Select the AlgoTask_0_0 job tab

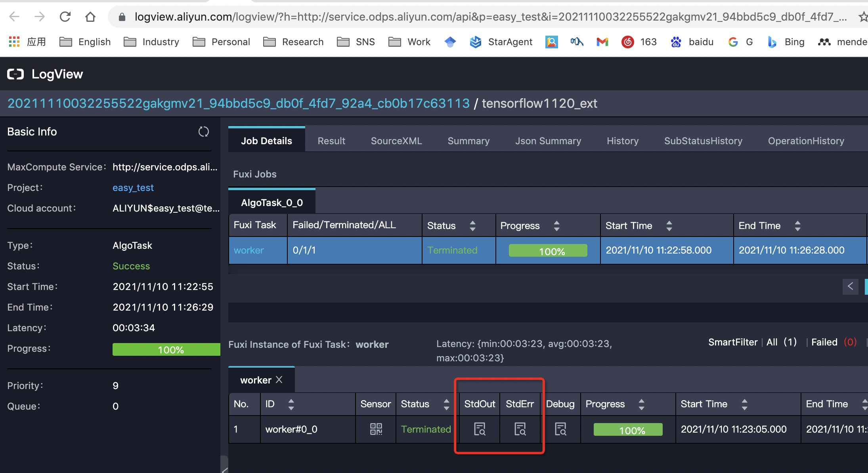click(x=272, y=203)
